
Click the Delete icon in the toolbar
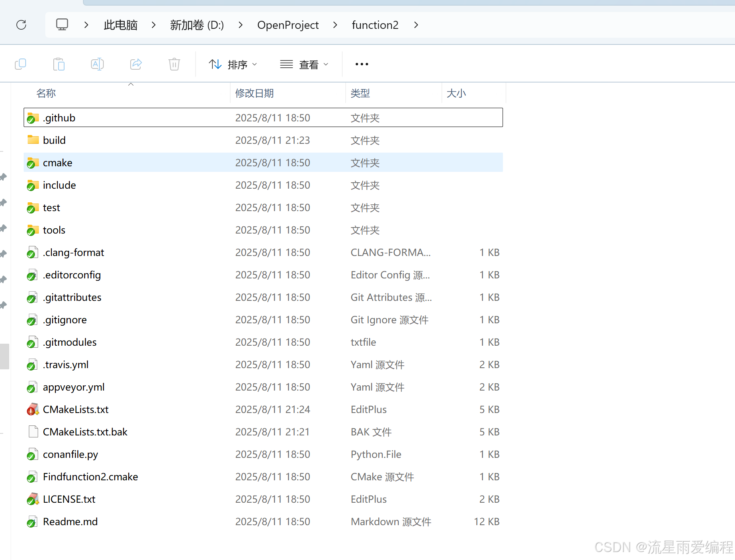point(174,64)
